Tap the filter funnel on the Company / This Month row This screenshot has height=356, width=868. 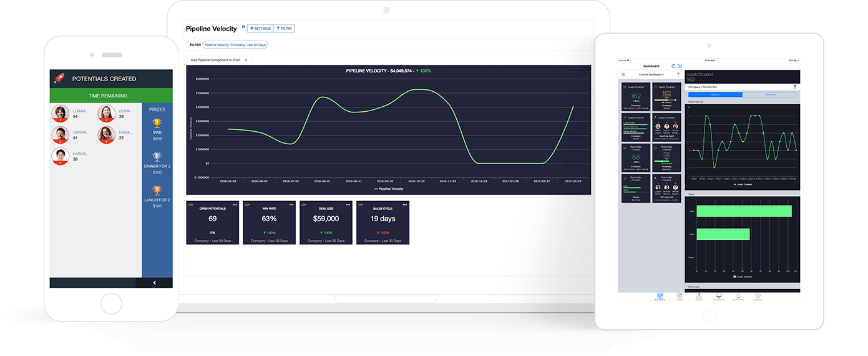pos(795,87)
